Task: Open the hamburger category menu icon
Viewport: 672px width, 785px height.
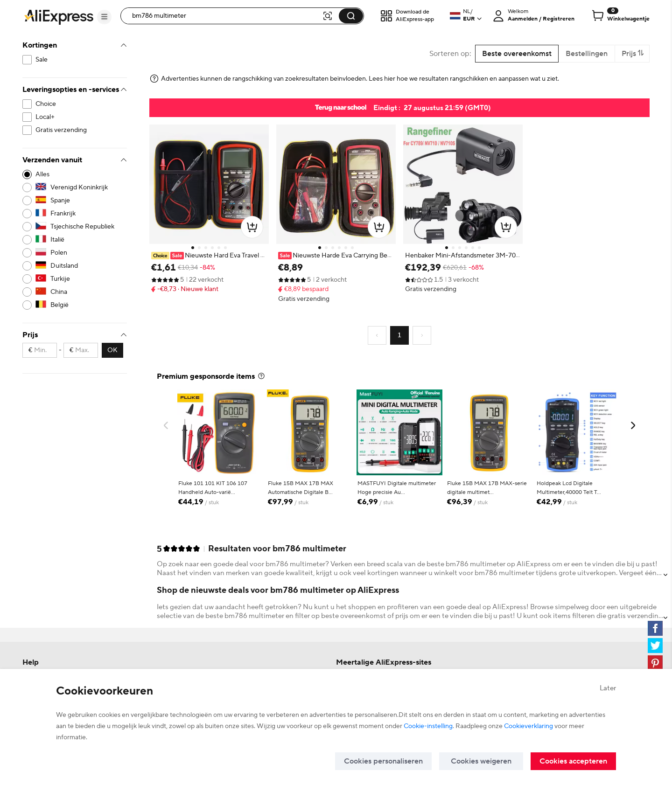Action: click(x=105, y=17)
